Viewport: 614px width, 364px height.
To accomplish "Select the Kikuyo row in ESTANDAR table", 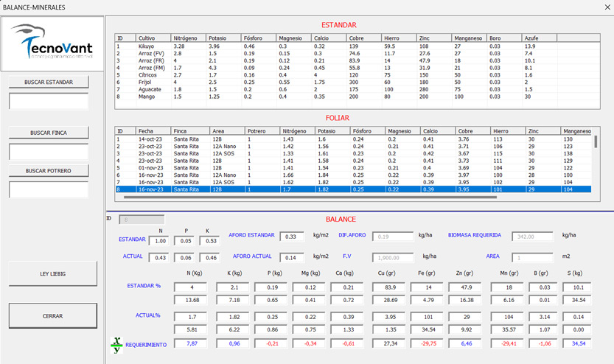I will pyautogui.click(x=357, y=46).
